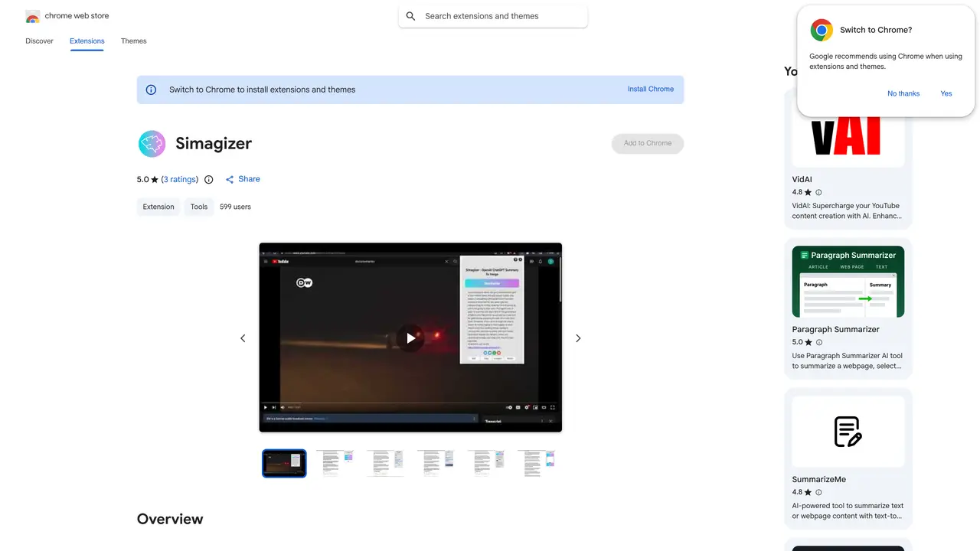This screenshot has height=551, width=980.
Task: Open the ratings info icon beside 3 ratings
Action: tap(209, 180)
